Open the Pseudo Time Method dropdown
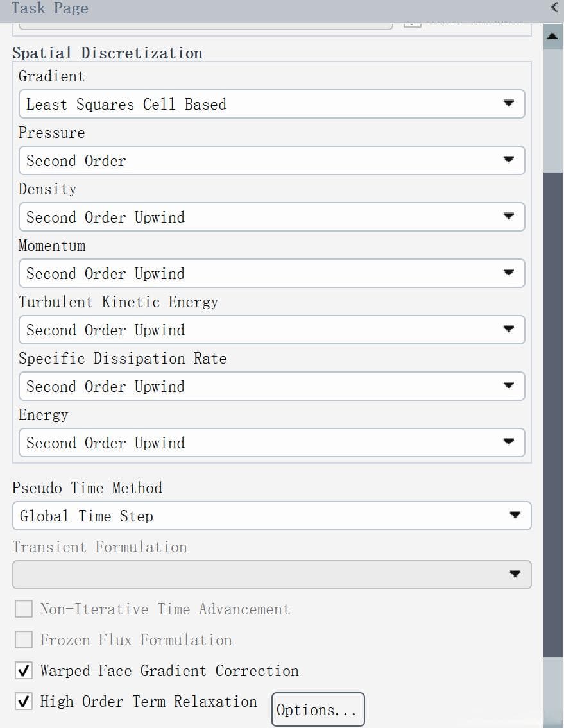The width and height of the screenshot is (564, 728). pos(272,515)
